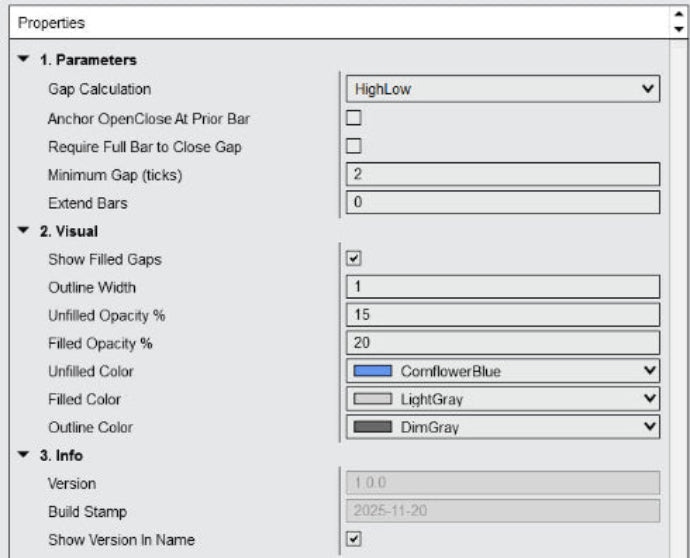
Task: Click the CornflowerBlue color swatch
Action: pyautogui.click(x=372, y=371)
